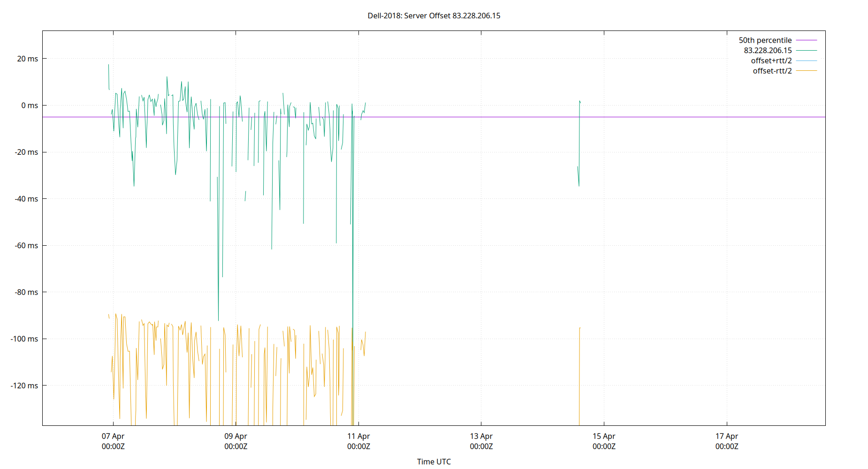Select the 'offset-rtt/2' legend entry
868x469 pixels.
pos(772,71)
